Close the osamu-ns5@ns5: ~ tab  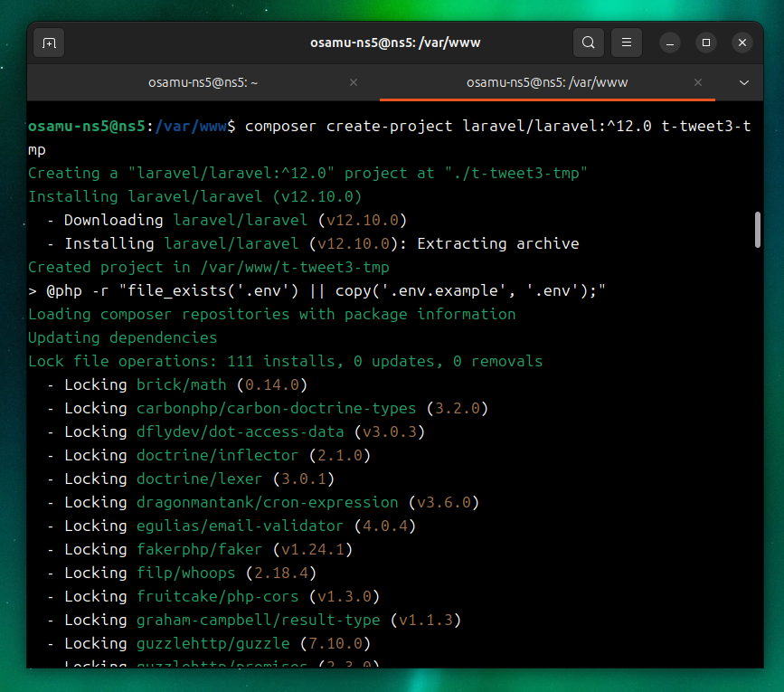pos(354,82)
